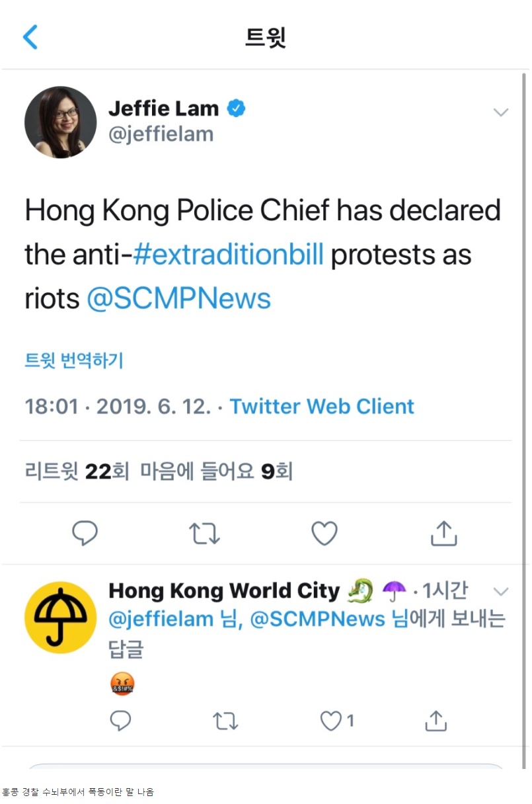The height and width of the screenshot is (804, 532).
Task: Toggle like on the main tweet heart
Action: coord(323,533)
